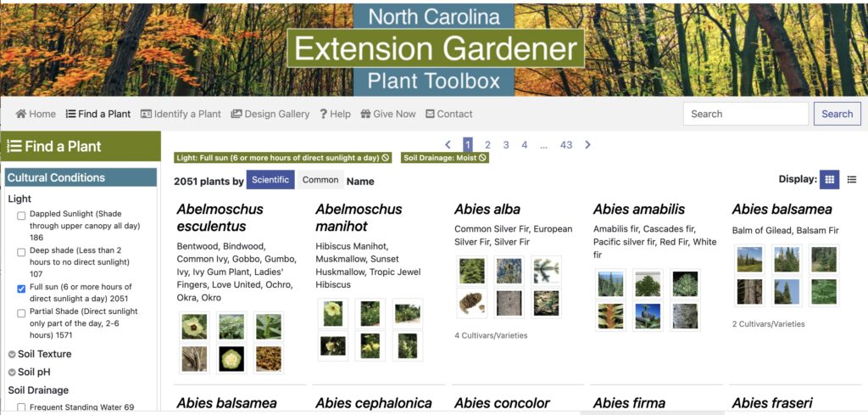Open blue-sky cone thumbnail of Abies amabilis

tap(648, 317)
